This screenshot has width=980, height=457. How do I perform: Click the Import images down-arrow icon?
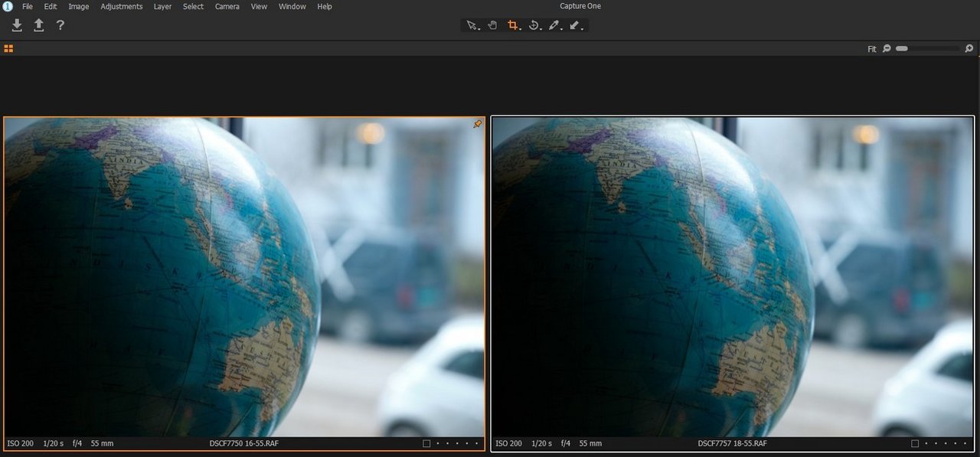tap(17, 25)
